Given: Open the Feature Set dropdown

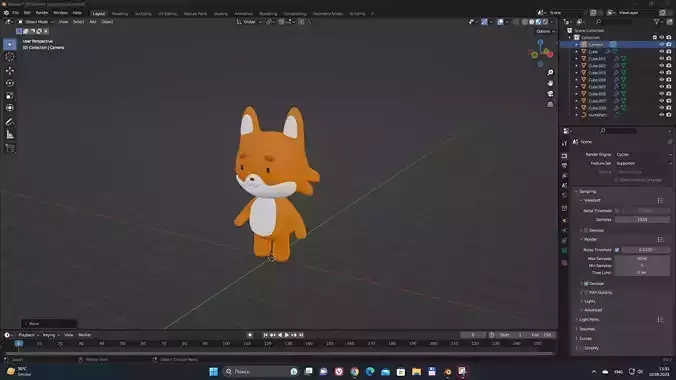Looking at the screenshot, I should (x=643, y=163).
